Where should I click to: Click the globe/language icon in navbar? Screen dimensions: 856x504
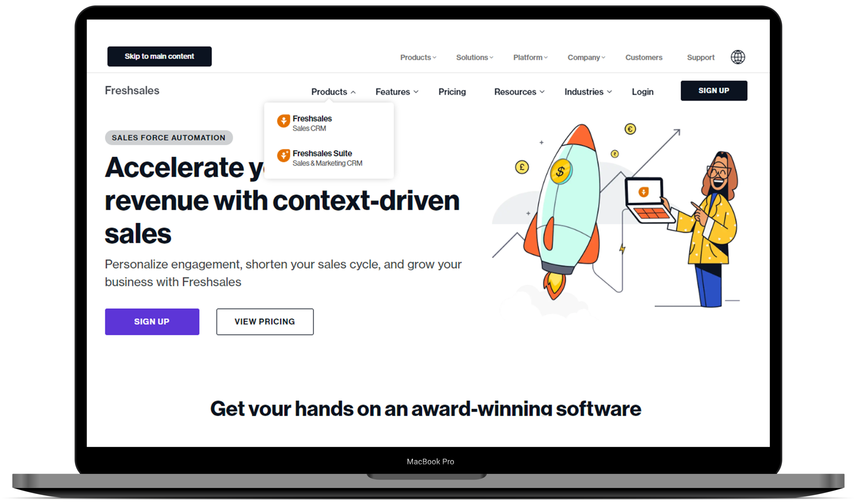[737, 57]
